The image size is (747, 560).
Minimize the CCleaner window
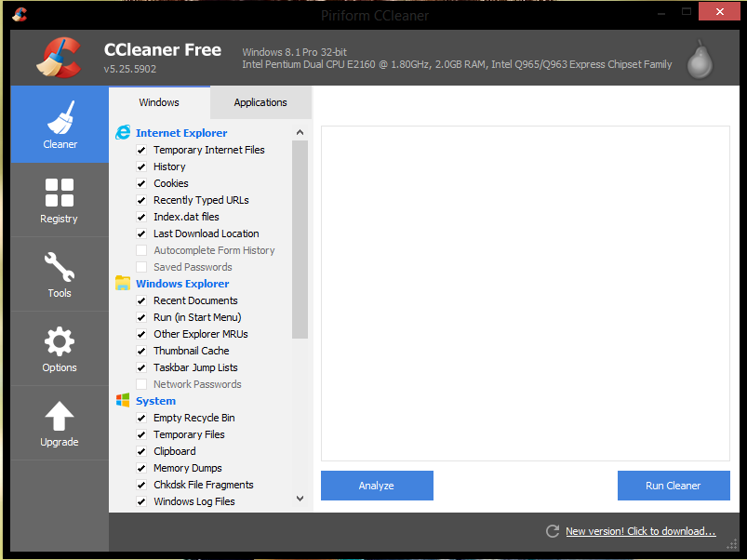(661, 12)
